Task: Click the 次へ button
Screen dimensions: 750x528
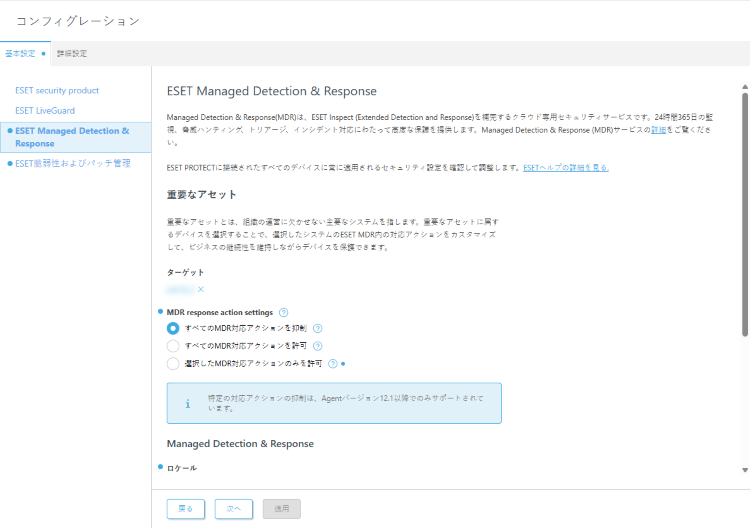Action: coord(233,508)
